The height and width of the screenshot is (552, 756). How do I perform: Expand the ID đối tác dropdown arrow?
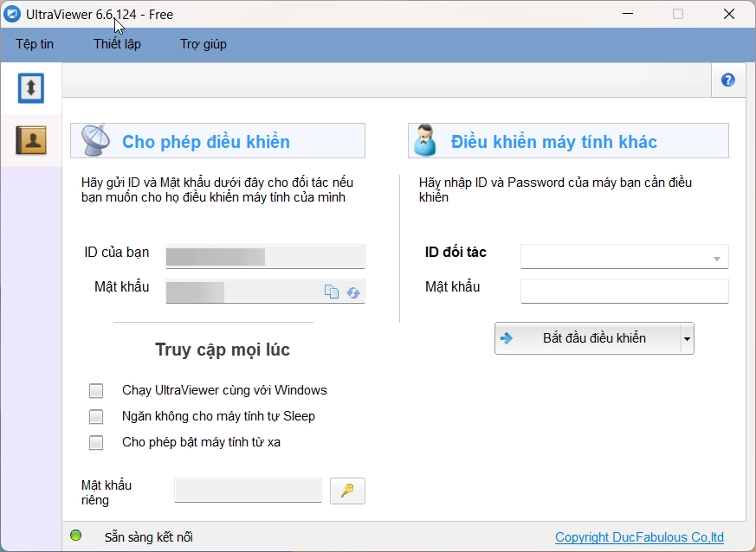click(x=716, y=260)
